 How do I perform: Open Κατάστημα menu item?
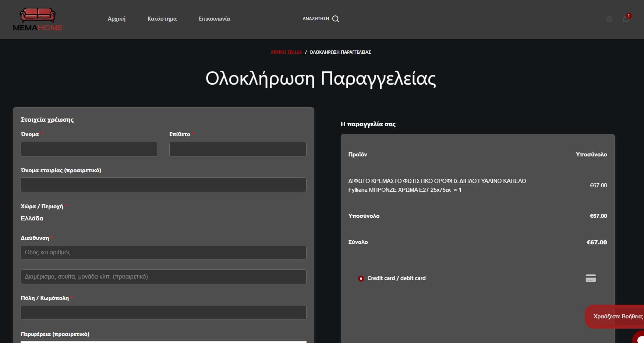162,19
